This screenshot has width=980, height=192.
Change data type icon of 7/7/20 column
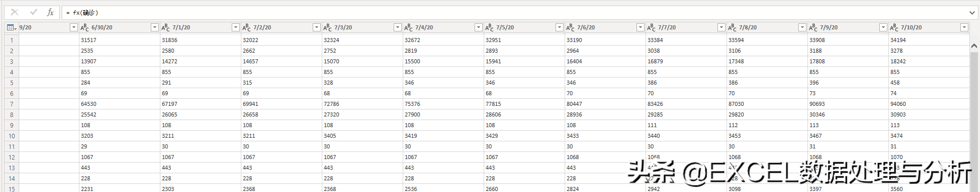651,27
